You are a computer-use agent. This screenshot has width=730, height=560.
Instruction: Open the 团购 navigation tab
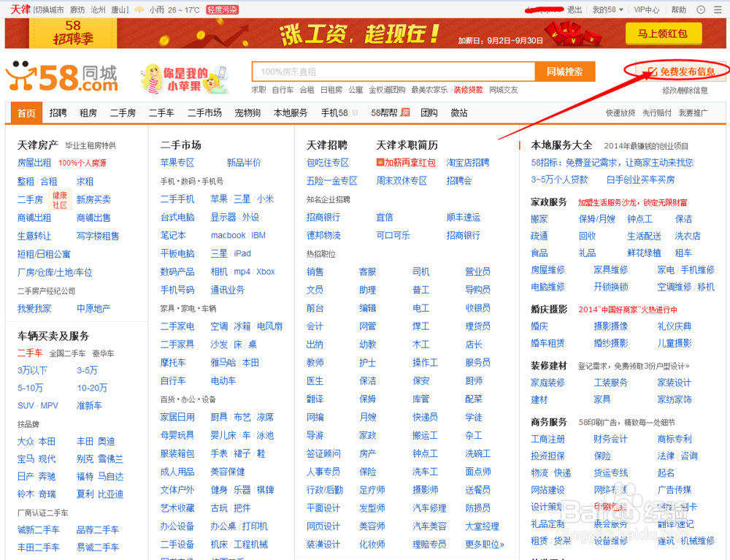[x=429, y=112]
